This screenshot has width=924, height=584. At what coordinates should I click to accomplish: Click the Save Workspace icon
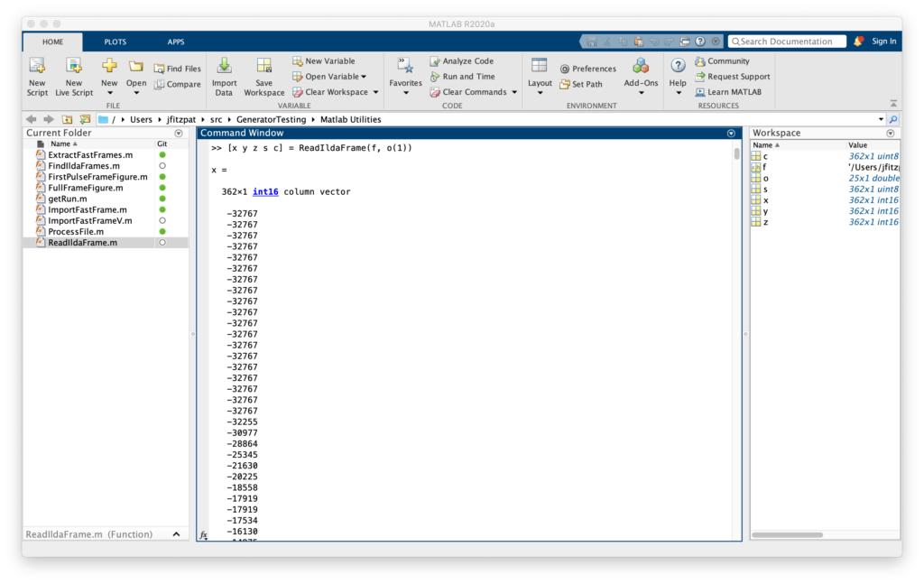(263, 66)
